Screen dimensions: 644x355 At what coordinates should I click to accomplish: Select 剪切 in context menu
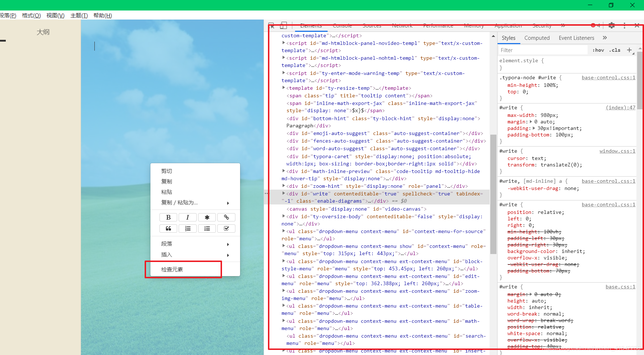[195, 171]
